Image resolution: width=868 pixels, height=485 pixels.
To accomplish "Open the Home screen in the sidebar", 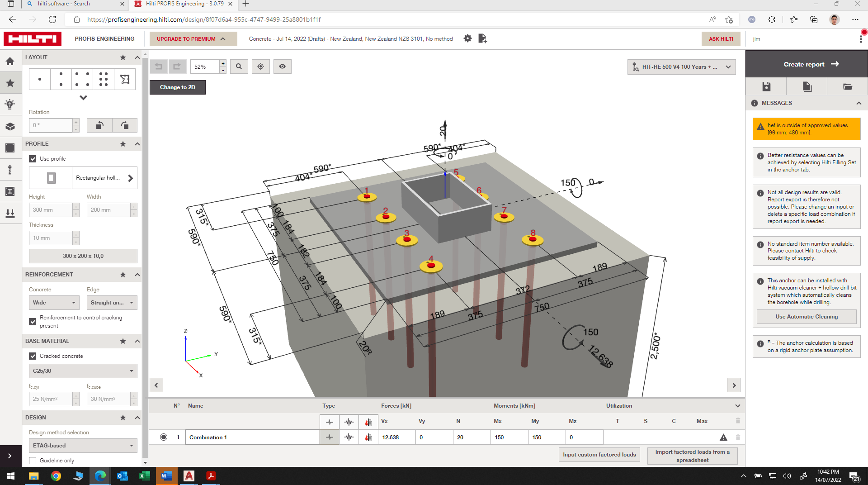I will (11, 61).
